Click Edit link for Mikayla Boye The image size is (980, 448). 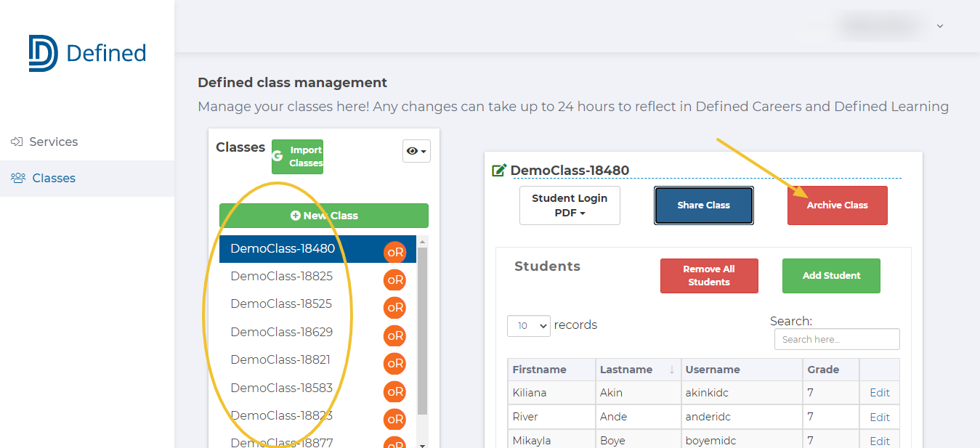point(880,441)
